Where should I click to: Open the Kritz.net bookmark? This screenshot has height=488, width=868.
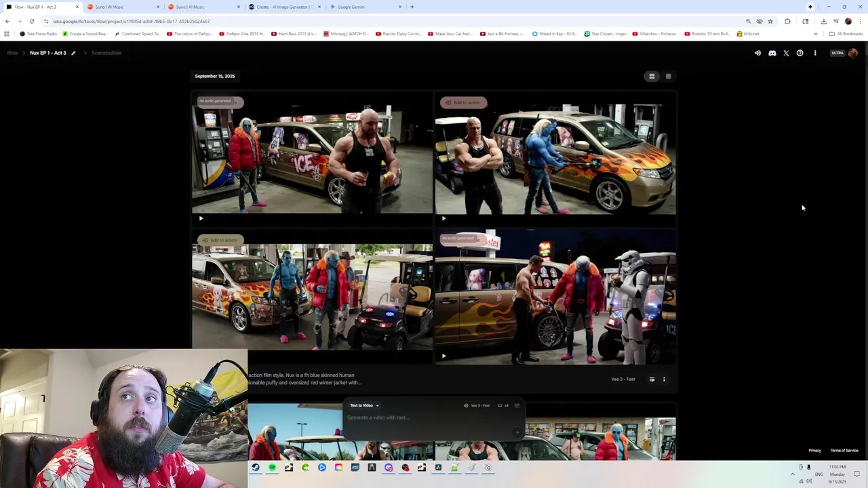pos(748,34)
